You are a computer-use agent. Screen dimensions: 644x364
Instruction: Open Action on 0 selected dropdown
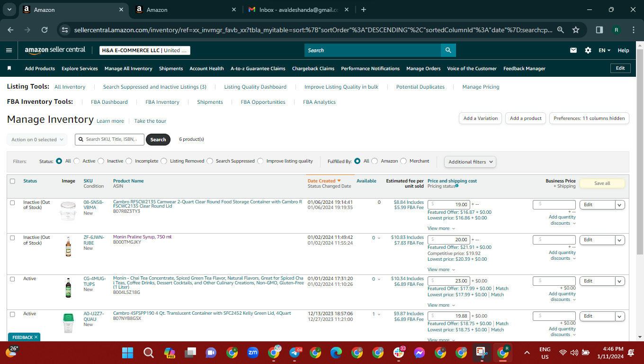click(x=36, y=139)
